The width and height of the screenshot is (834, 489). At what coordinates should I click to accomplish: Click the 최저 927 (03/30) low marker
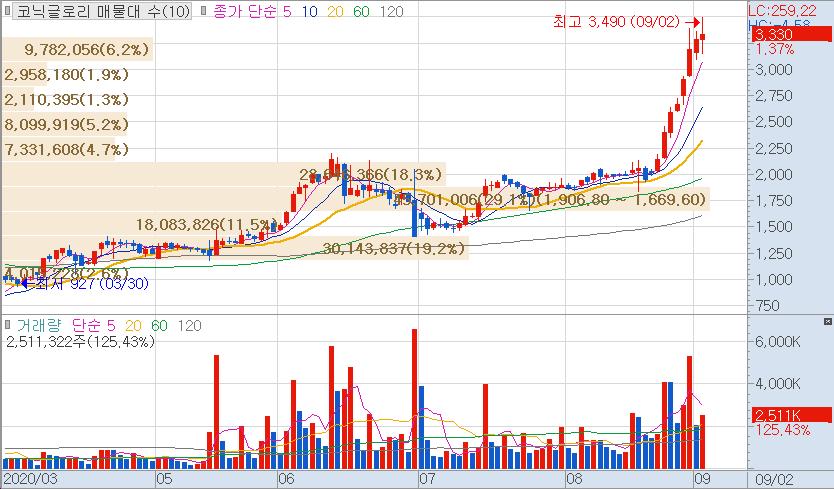(85, 283)
